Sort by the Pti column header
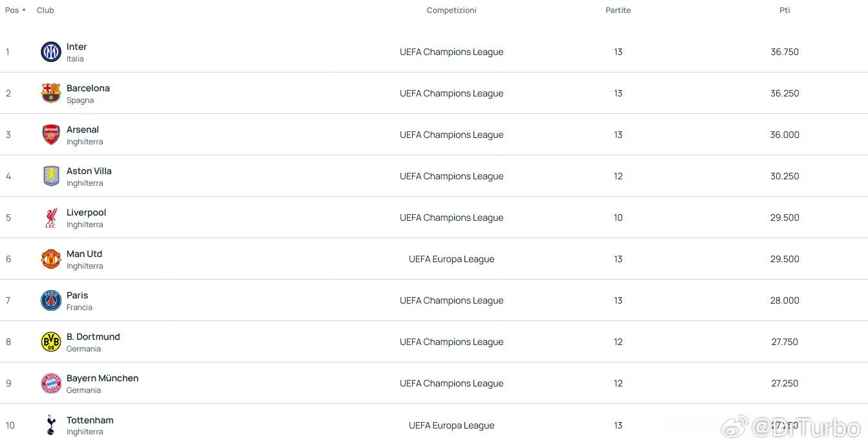The height and width of the screenshot is (446, 868). (x=785, y=10)
